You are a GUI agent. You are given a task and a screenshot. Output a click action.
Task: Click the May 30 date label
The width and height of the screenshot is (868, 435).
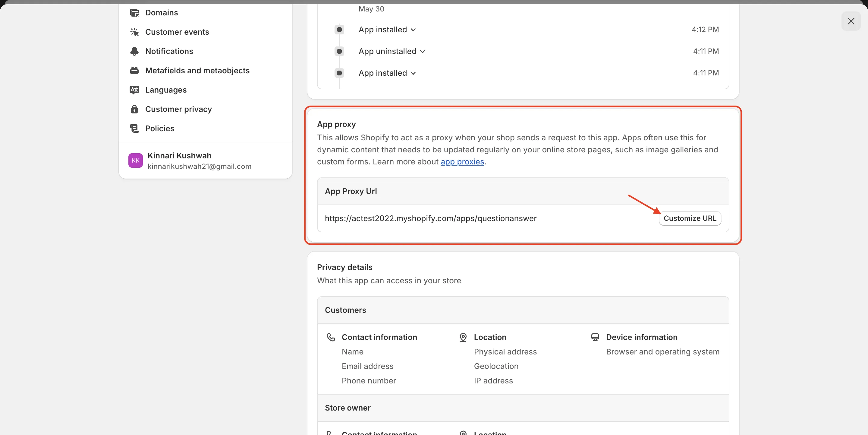(371, 9)
